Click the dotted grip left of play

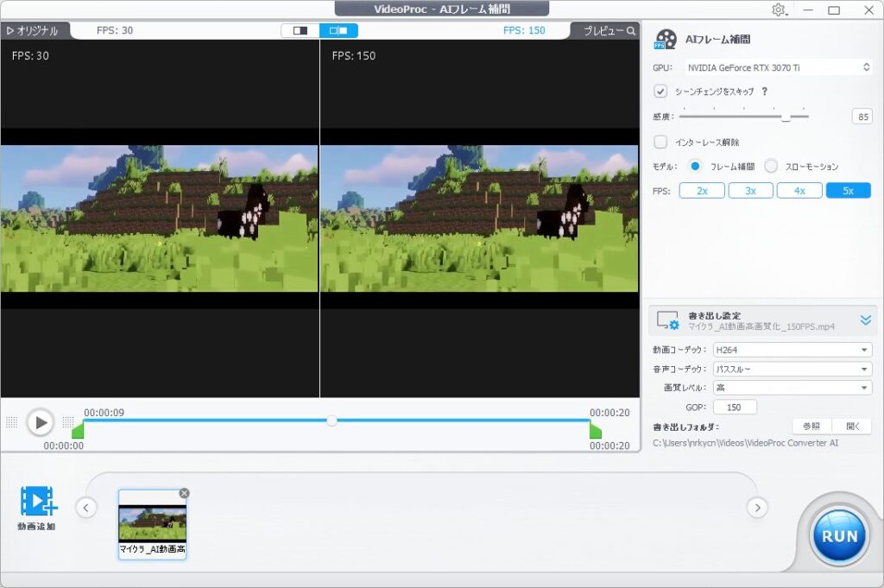pyautogui.click(x=12, y=422)
